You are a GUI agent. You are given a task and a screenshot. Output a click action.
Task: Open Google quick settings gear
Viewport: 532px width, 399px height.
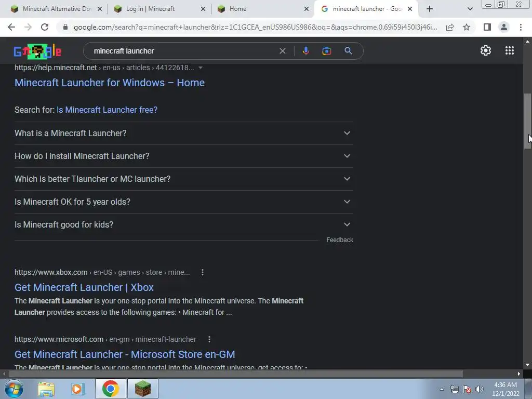pos(486,50)
